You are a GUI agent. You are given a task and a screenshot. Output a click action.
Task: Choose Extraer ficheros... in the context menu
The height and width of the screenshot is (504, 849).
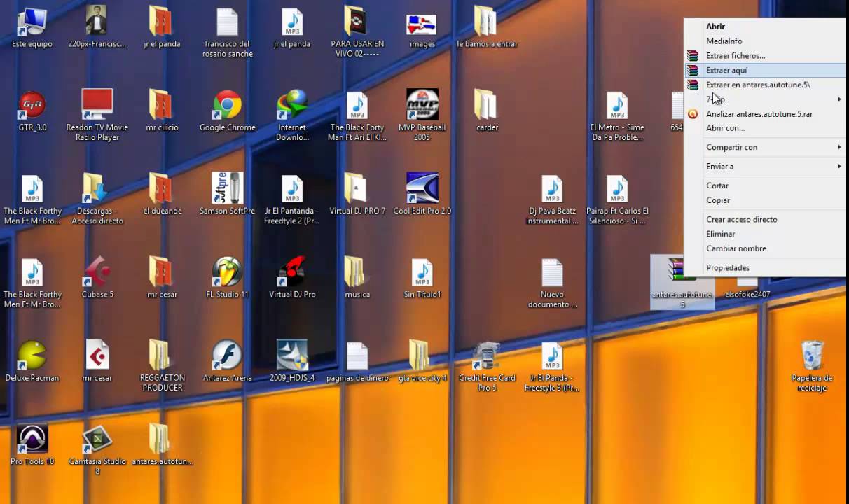click(x=765, y=56)
